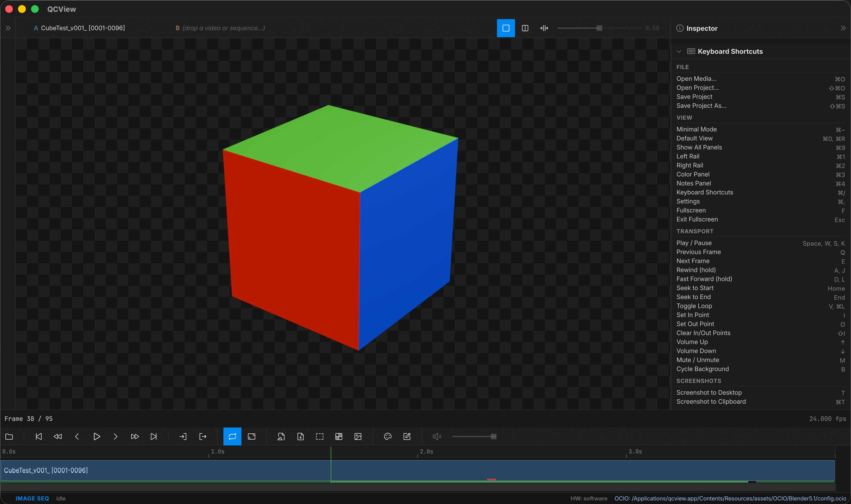Click the rewind double-arrow button

click(x=58, y=436)
